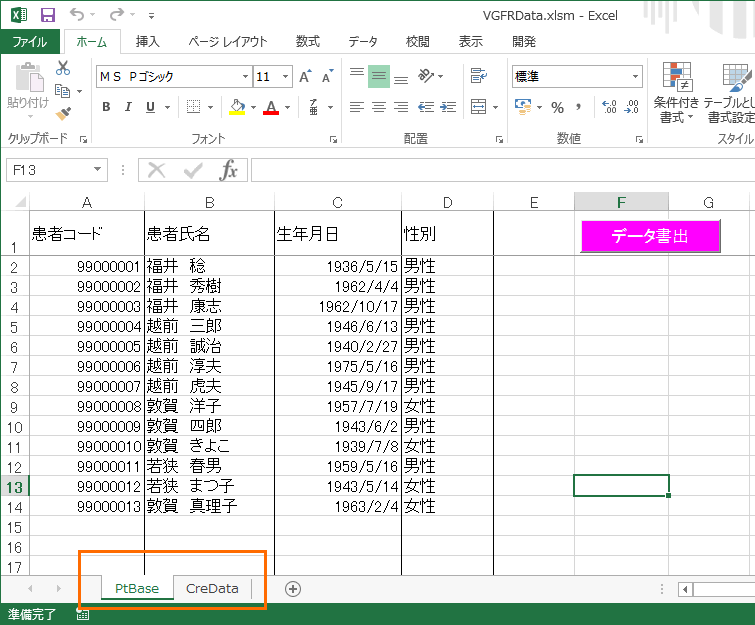Click the yellow fill color swatch
The height and width of the screenshot is (625, 755).
click(237, 107)
